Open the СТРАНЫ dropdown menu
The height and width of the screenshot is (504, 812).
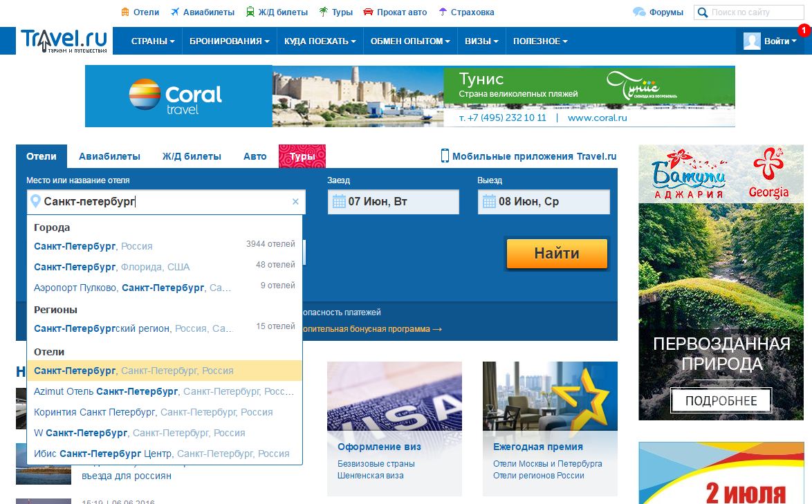pos(153,41)
